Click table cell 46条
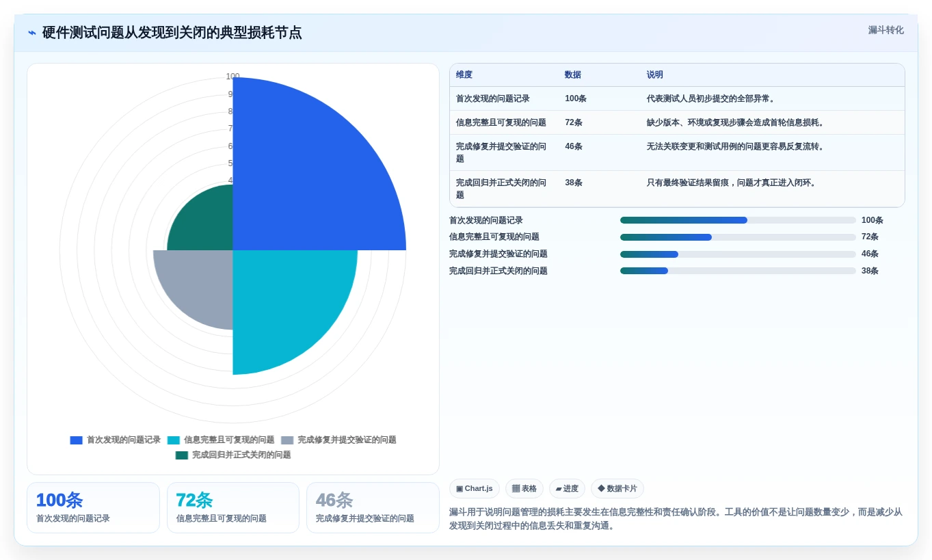 pos(574,146)
